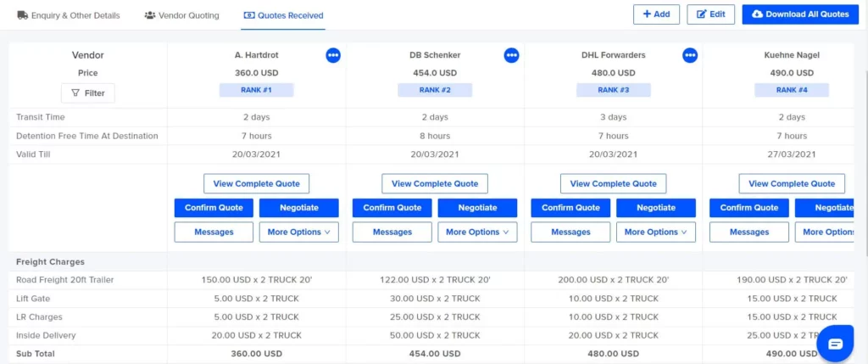Expand More Options for DB Schenker
868x364 pixels.
477,232
